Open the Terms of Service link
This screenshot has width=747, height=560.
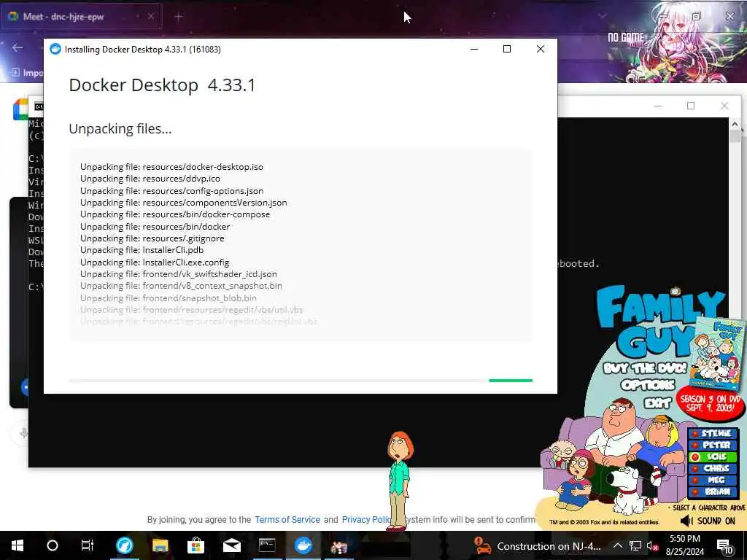(x=287, y=519)
